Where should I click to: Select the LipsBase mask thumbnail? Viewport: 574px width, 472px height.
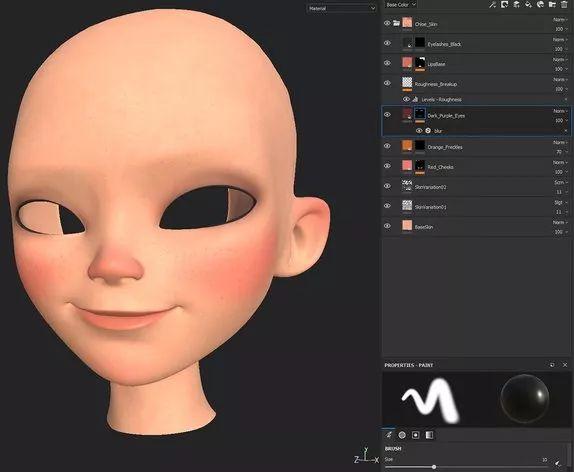tap(420, 62)
